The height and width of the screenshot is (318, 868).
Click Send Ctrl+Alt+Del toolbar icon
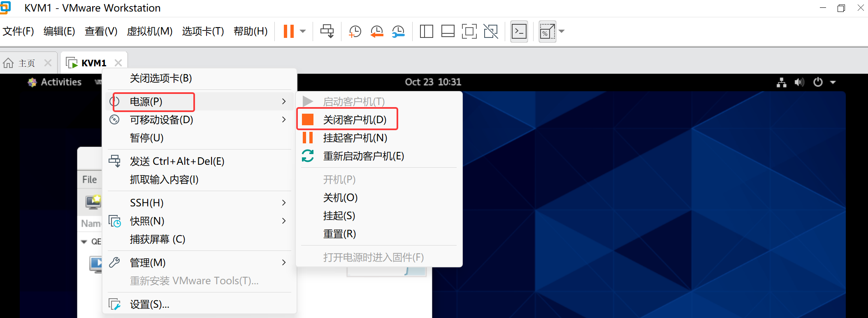coord(327,31)
